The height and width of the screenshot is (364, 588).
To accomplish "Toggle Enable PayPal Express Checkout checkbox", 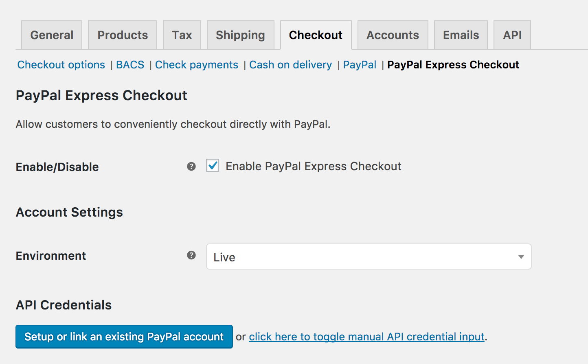I will (x=213, y=165).
